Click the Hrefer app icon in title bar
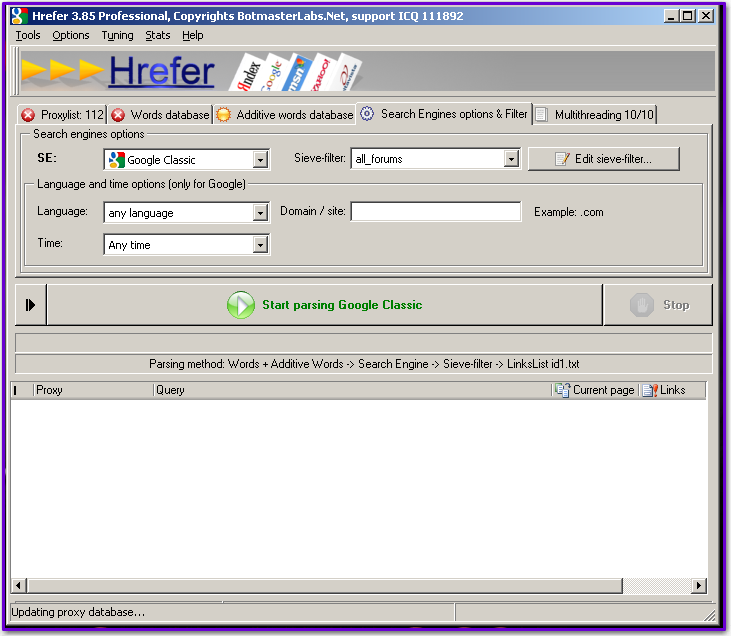 pos(19,16)
